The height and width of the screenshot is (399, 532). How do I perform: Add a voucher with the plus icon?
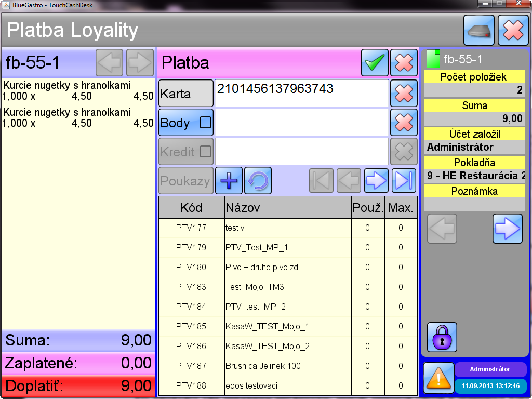tap(229, 181)
